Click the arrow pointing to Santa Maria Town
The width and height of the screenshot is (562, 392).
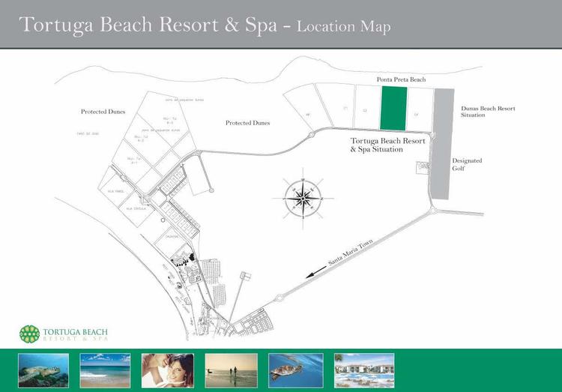[x=315, y=272]
